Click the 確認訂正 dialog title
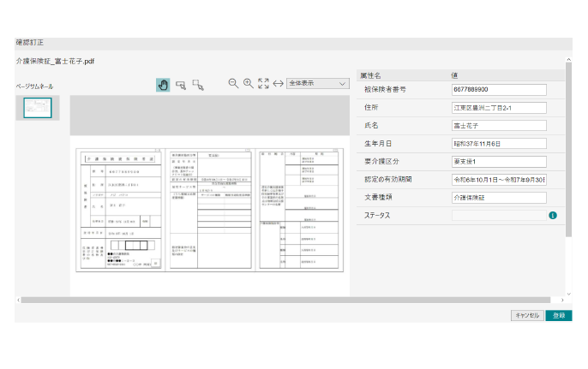Image resolution: width=588 pixels, height=369 pixels. pyautogui.click(x=30, y=42)
